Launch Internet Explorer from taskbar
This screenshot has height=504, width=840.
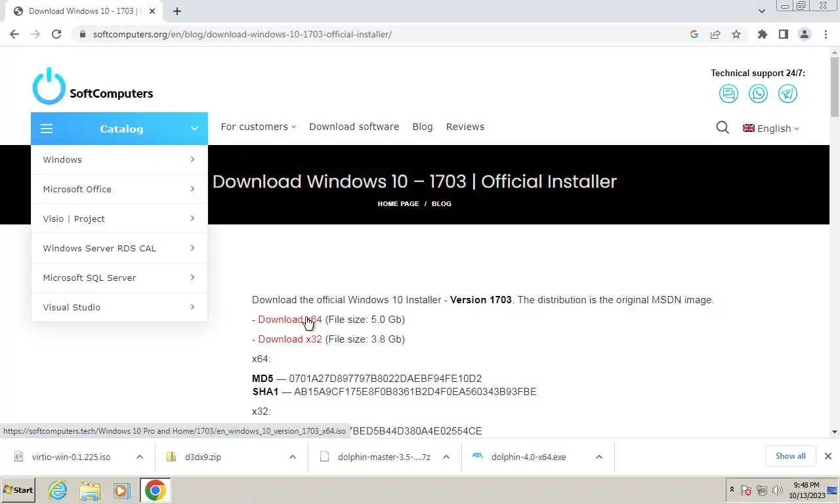coord(58,490)
